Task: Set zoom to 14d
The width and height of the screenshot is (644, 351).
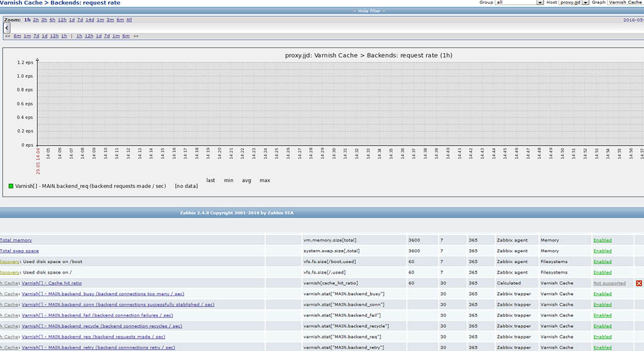Action: click(x=90, y=20)
